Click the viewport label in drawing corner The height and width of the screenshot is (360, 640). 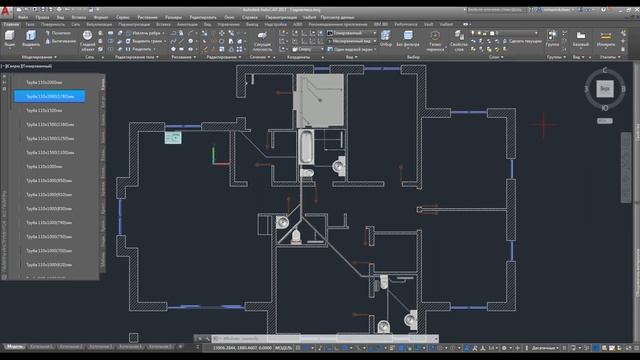[27, 66]
